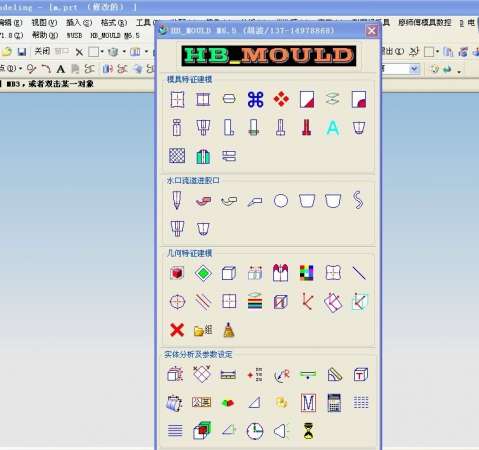
Task: Click the blue command-knot icon in the dialog
Action: click(255, 99)
